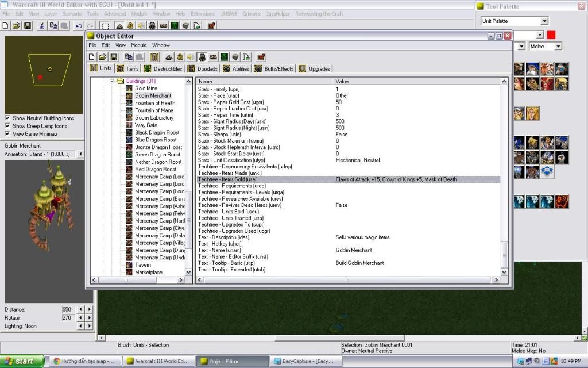Viewport: 588px width, 368px height.
Task: Click Save disk icon in Object Editor toolbar
Action: click(114, 57)
